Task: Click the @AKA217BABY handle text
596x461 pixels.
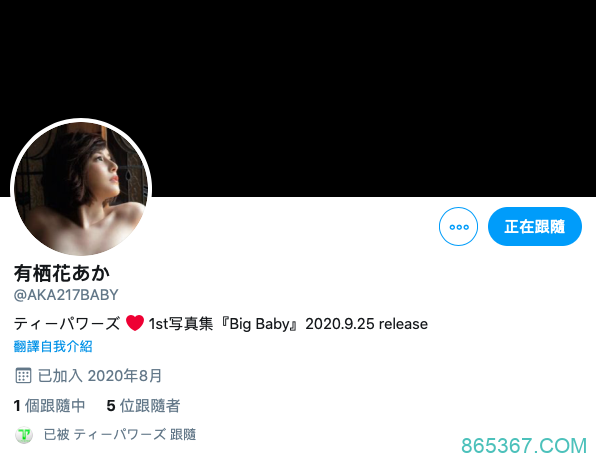Action: [66, 295]
